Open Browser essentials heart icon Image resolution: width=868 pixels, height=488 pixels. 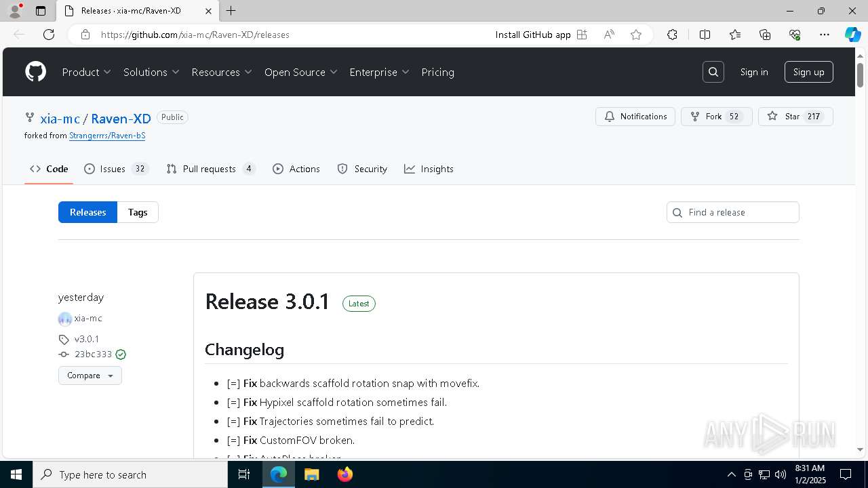tap(795, 35)
